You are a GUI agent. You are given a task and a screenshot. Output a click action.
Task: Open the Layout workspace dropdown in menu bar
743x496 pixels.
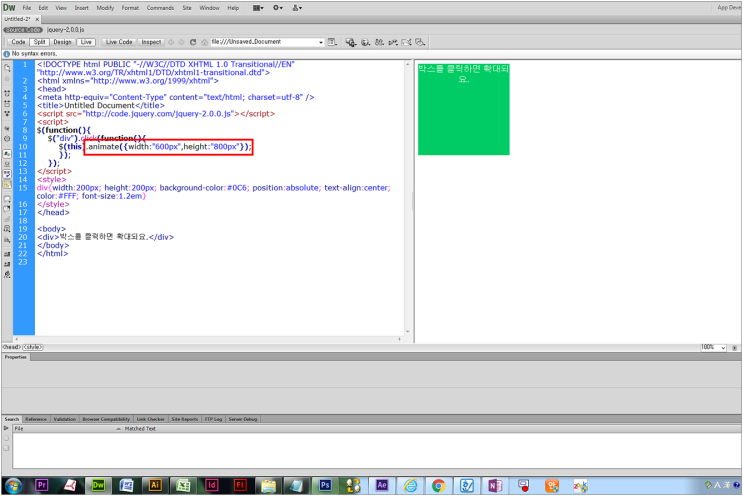point(258,8)
